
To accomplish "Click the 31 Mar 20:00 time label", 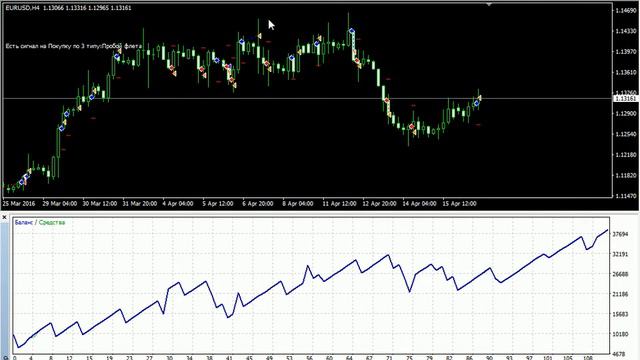I will point(140,203).
